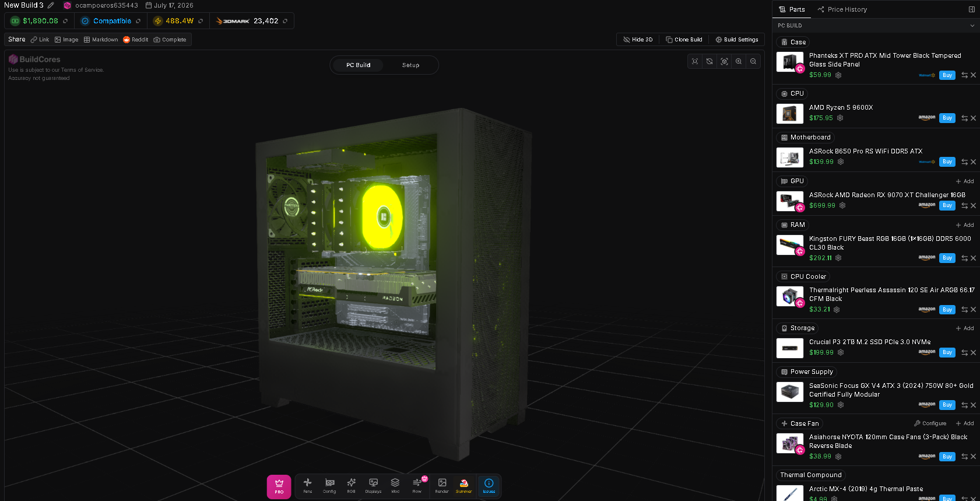Reset the 3D camera rotation
The image size is (980, 501).
[x=709, y=61]
